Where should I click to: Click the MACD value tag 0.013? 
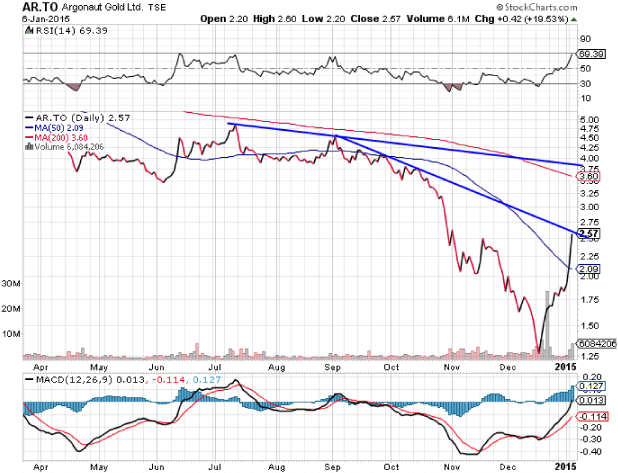[x=593, y=400]
